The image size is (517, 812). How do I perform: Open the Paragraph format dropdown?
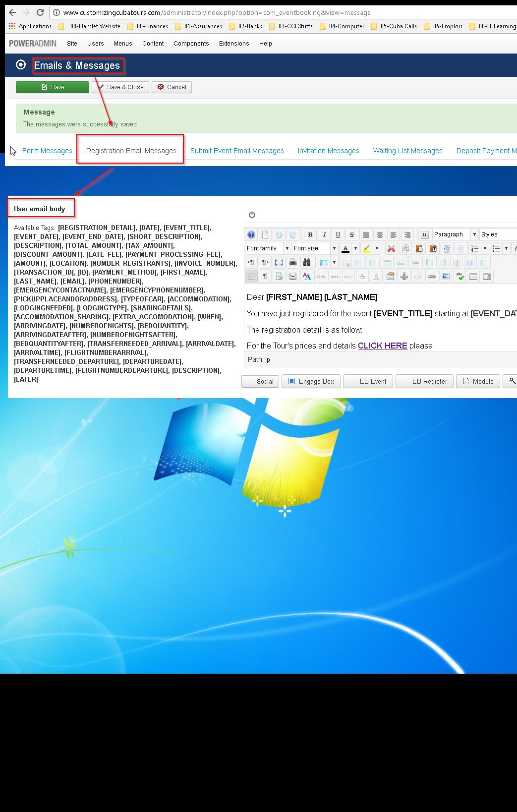(x=455, y=234)
